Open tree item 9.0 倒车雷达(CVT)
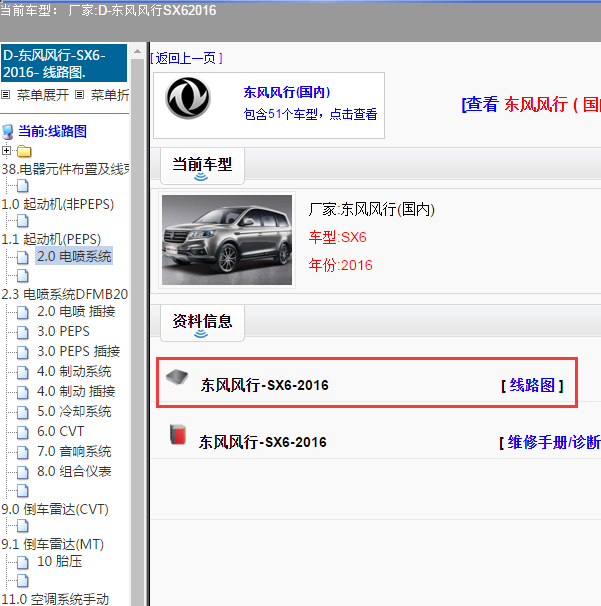Viewport: 601px width, 606px height. (55, 509)
